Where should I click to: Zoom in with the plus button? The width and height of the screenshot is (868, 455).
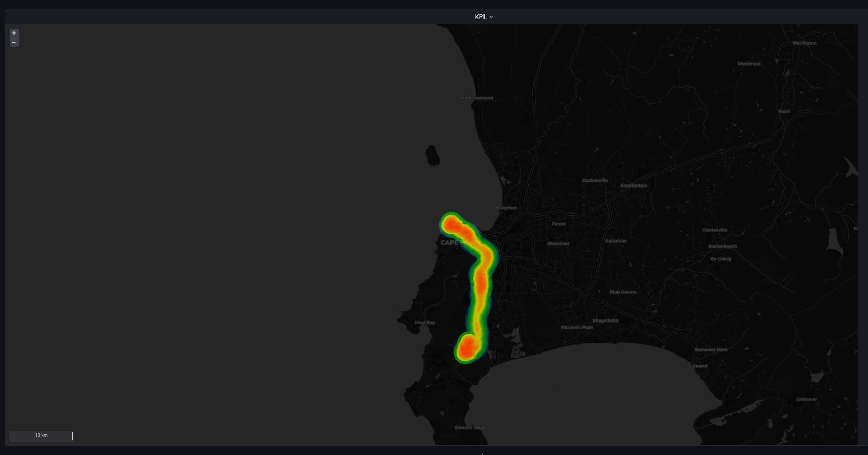pyautogui.click(x=14, y=33)
